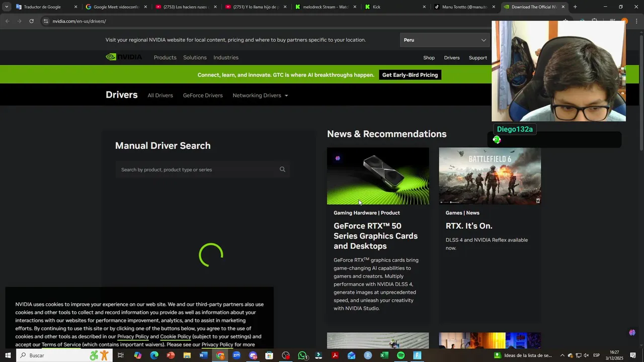Click the NVIDIA logo

point(124,57)
